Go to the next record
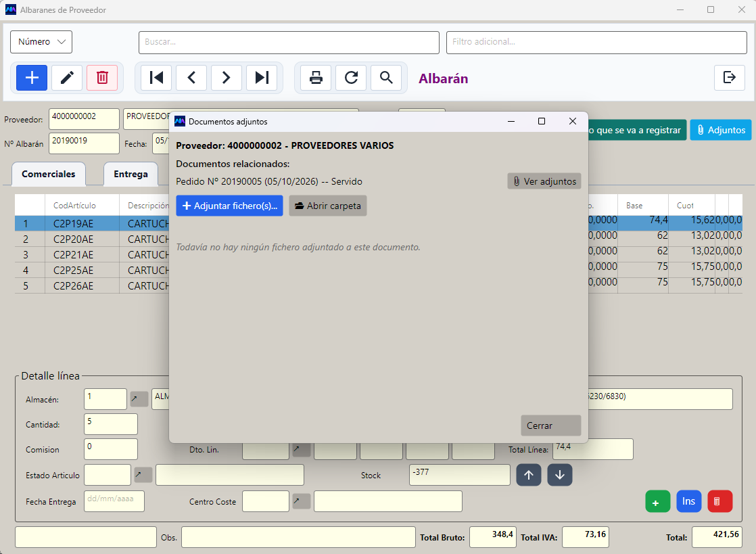756x554 pixels. point(226,78)
